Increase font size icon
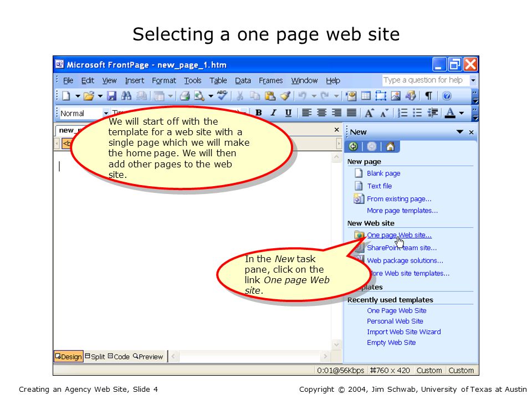 point(369,112)
